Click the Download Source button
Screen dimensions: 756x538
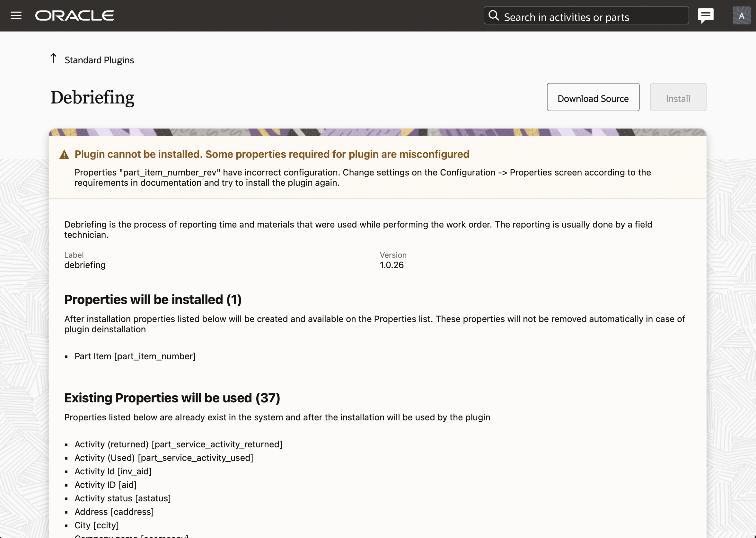(x=593, y=98)
